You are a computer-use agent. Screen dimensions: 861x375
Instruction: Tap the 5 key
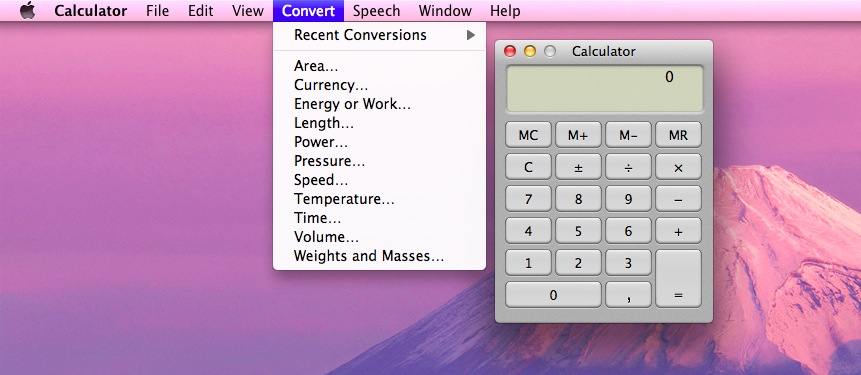(x=578, y=231)
